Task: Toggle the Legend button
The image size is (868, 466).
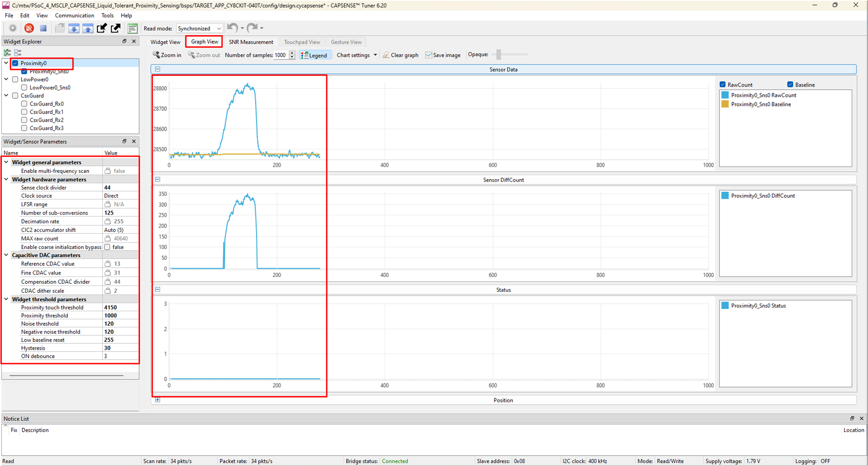Action: tap(314, 55)
